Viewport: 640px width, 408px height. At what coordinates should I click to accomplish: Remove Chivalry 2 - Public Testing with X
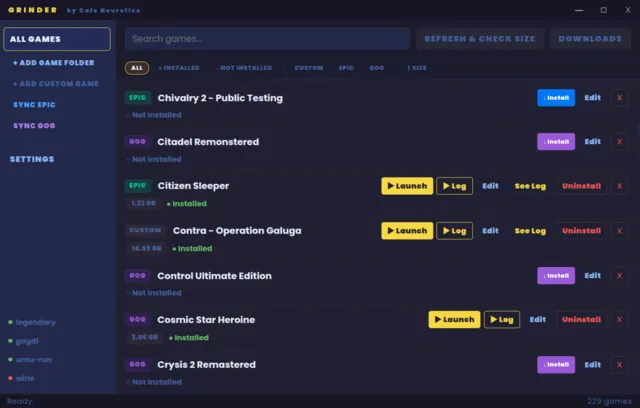(619, 98)
